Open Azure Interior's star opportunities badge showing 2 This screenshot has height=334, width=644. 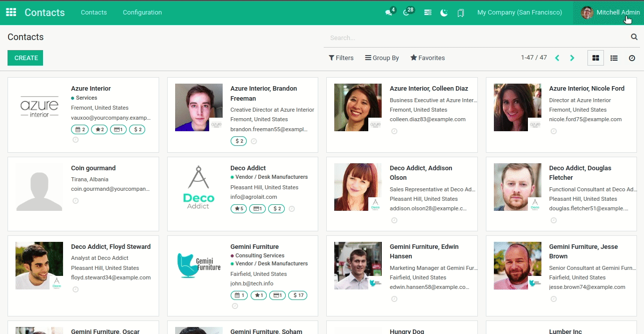point(99,130)
